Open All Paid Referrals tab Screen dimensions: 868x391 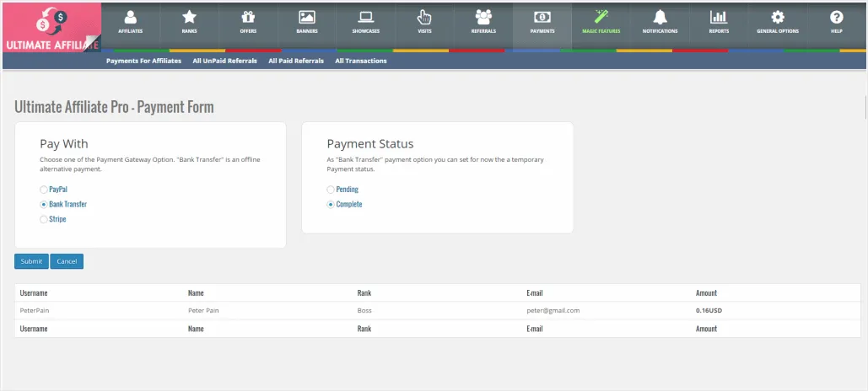(x=296, y=61)
